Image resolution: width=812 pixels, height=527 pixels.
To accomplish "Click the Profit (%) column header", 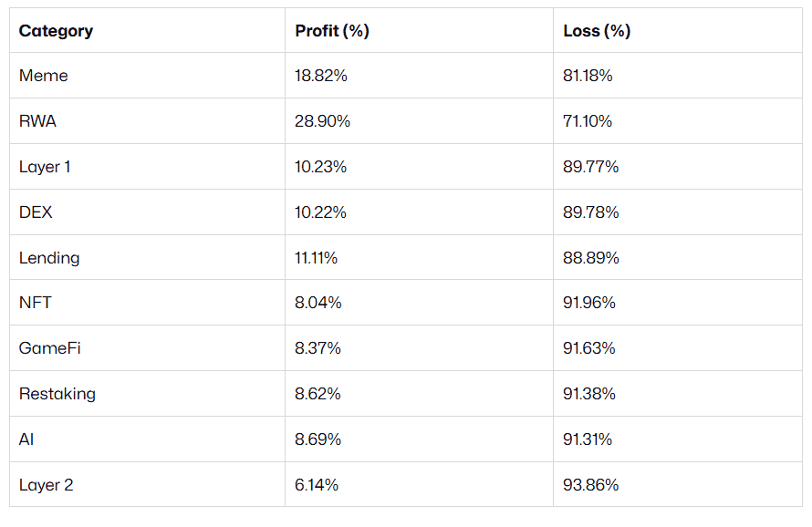I will (x=332, y=31).
